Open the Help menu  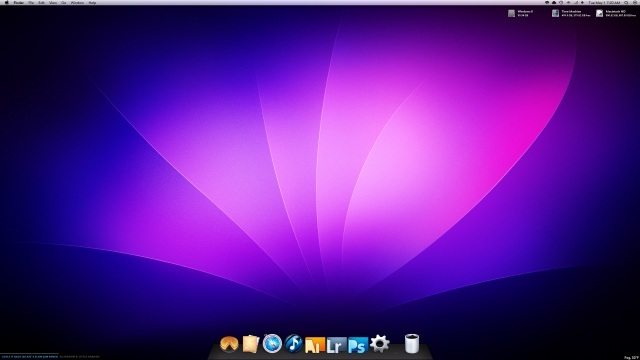93,2
